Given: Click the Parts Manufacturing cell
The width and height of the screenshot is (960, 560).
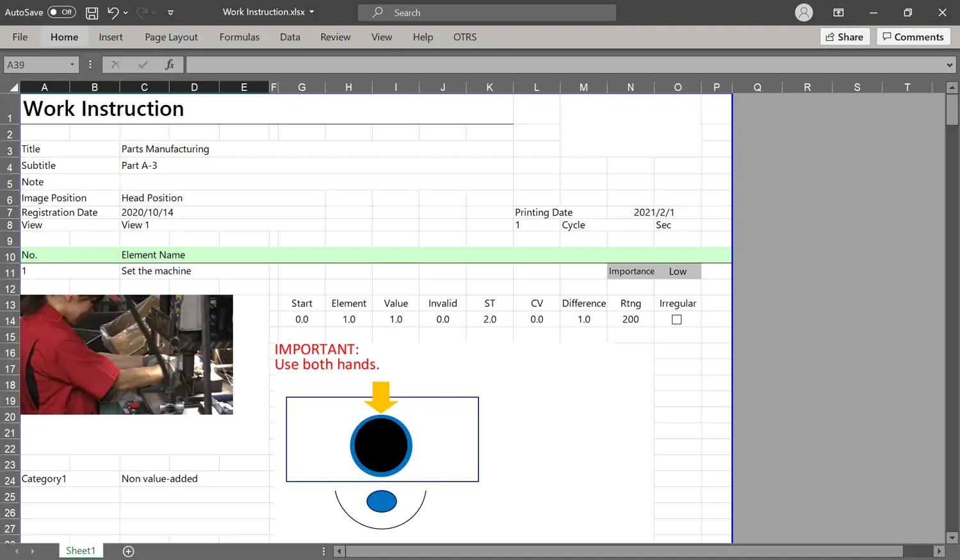Looking at the screenshot, I should click(x=165, y=149).
